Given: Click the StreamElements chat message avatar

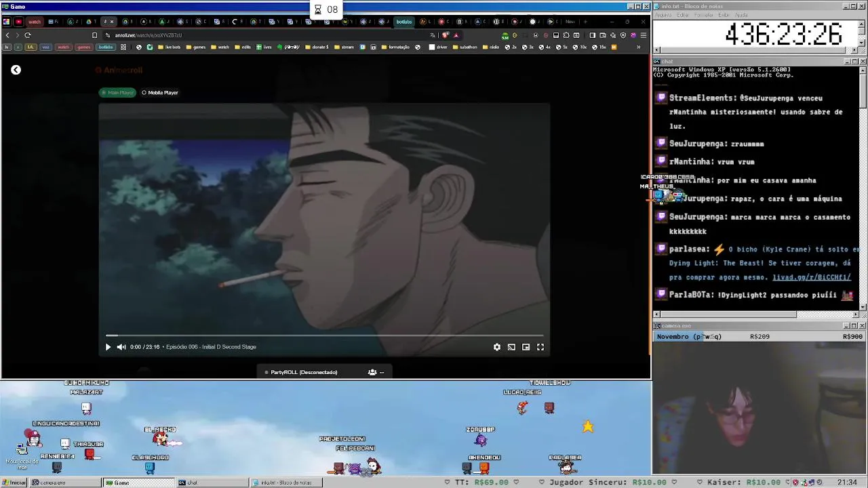Looking at the screenshot, I should (662, 98).
